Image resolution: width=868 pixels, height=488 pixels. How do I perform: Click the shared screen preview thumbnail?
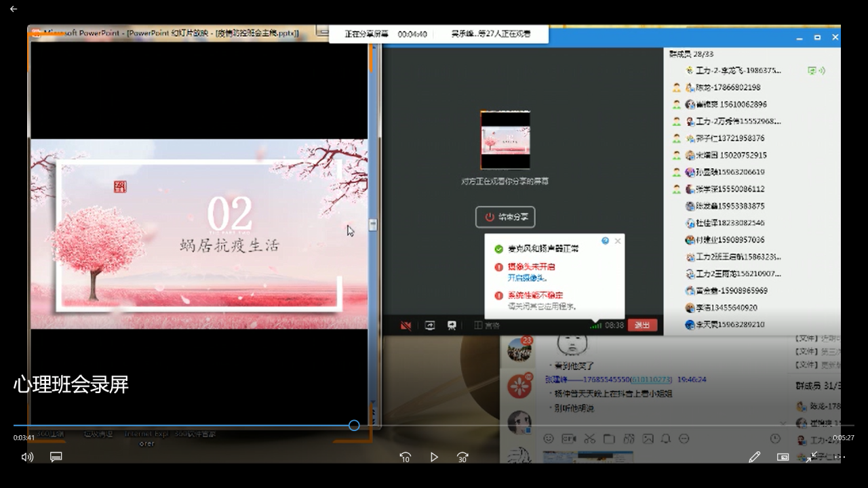pos(505,140)
